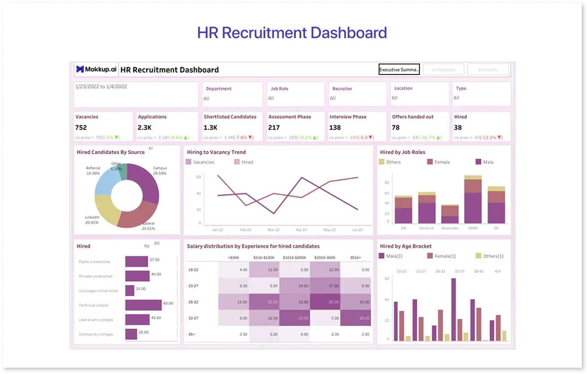Click the Male purple swatch in Hired by Job Roles

478,162
